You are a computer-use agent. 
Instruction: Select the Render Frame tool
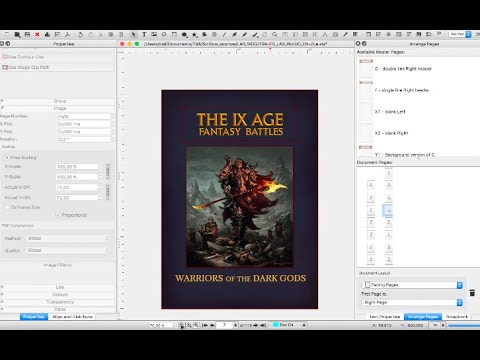164,34
